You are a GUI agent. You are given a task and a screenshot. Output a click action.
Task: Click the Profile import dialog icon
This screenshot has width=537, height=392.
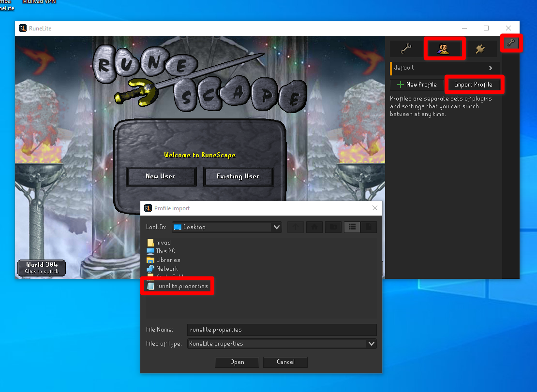point(148,208)
